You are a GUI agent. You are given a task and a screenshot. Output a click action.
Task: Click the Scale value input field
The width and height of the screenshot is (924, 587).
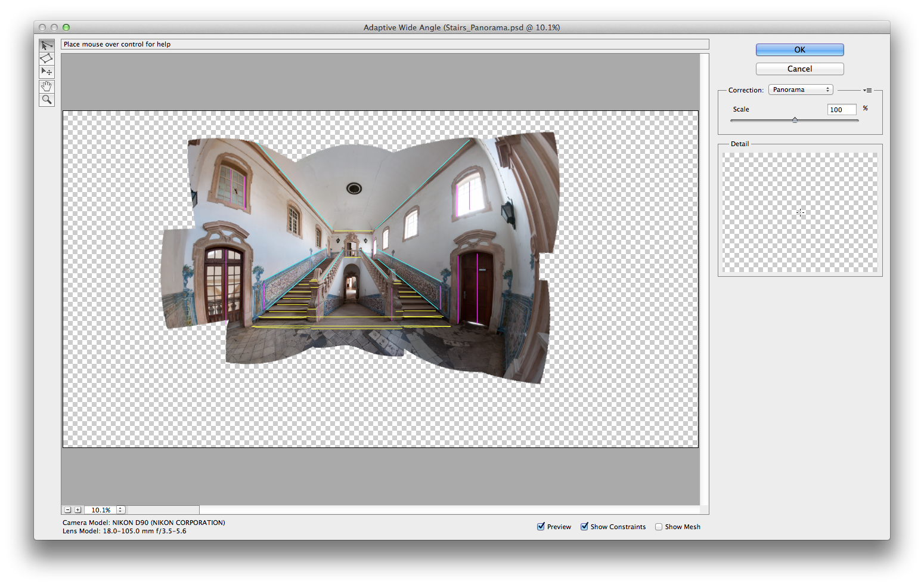pos(842,110)
